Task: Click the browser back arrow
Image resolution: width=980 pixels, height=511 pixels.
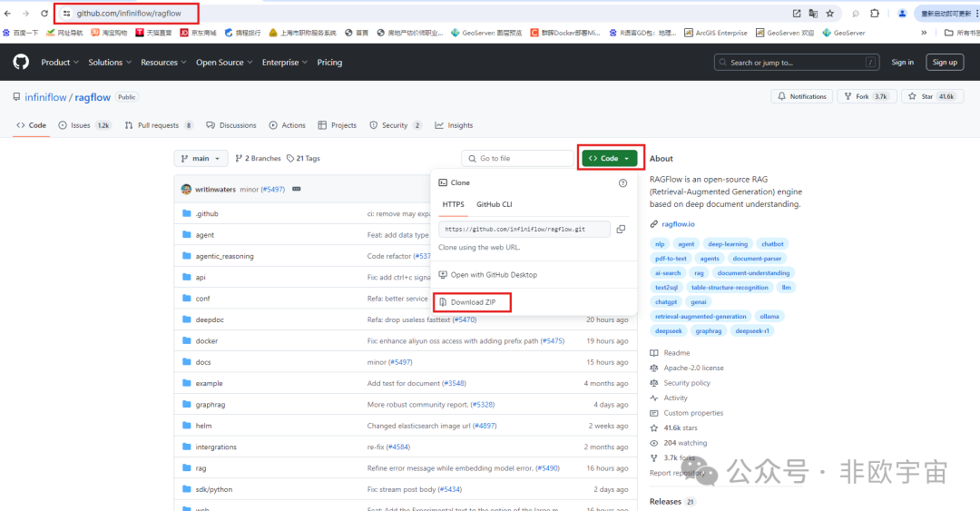Action: [x=7, y=13]
